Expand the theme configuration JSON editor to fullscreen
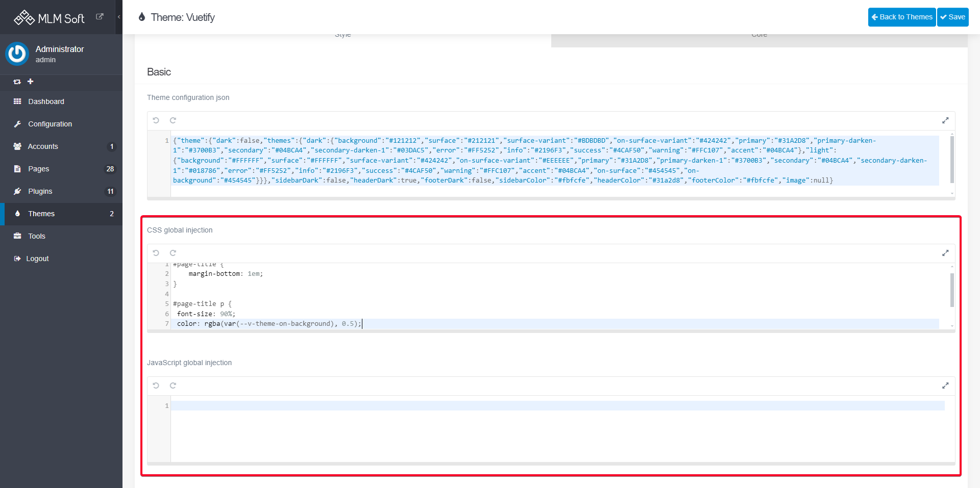The image size is (980, 488). point(945,120)
